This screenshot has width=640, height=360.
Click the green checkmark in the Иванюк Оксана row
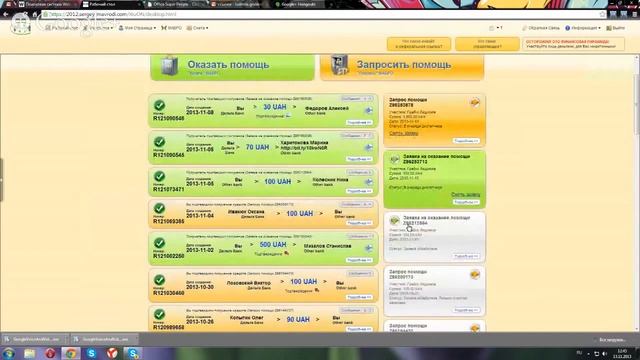(x=160, y=208)
